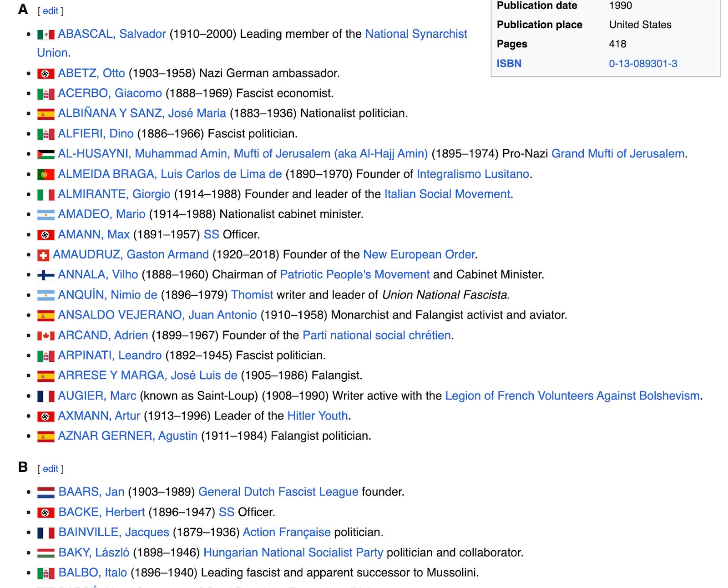The width and height of the screenshot is (728, 588).
Task: Click the Hungarian flag beside BAKY, László
Action: tap(45, 553)
